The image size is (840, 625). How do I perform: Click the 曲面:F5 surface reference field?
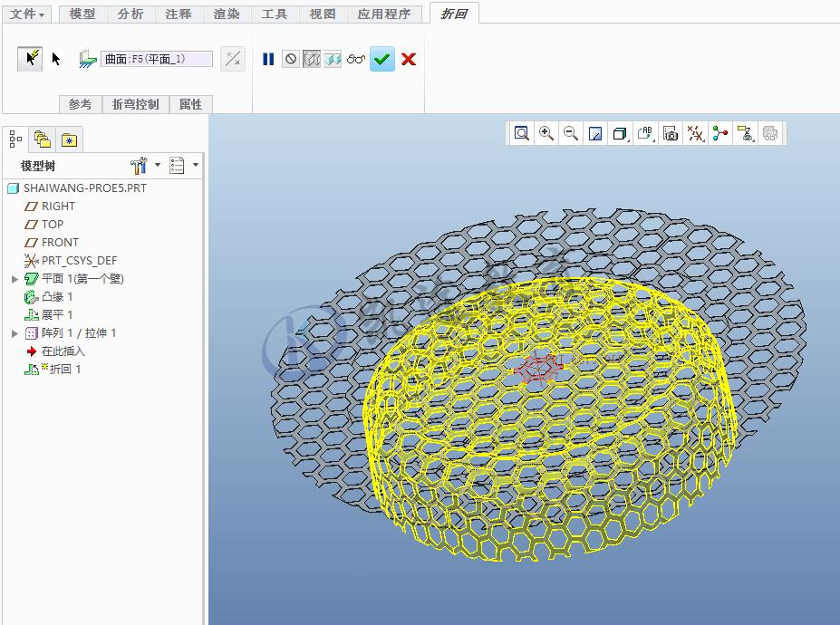[x=157, y=57]
